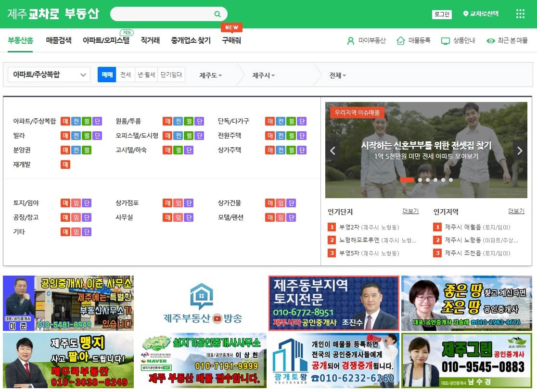Open the 매물검색 menu

[59, 40]
